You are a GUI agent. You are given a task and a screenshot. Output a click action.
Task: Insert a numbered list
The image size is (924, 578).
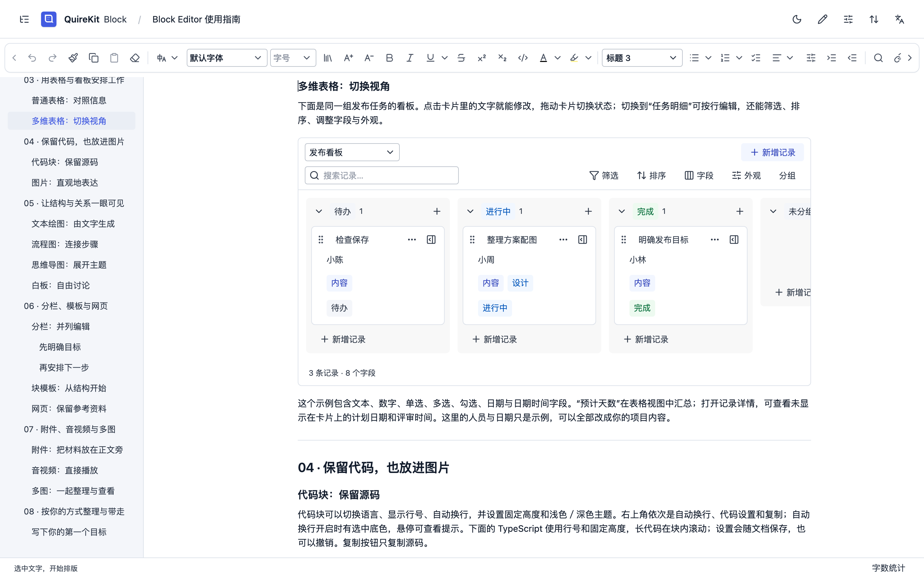tap(725, 58)
